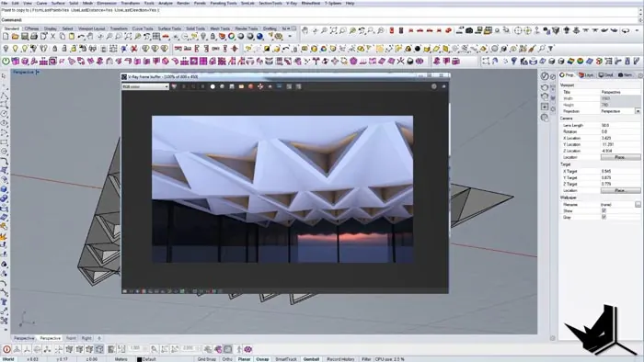Viewport: 644px width, 362px height.
Task: Click the black sphere icon in second row
Action: pyautogui.click(x=418, y=49)
